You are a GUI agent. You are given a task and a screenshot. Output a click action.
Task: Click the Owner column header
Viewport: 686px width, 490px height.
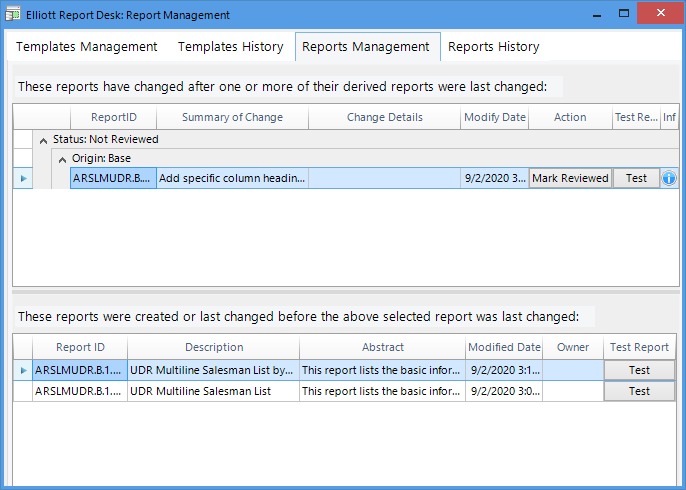pos(573,347)
